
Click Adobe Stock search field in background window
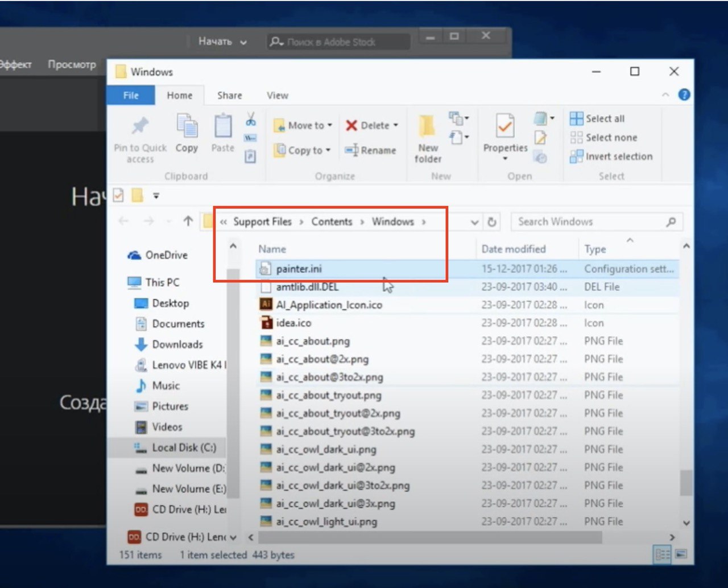[x=338, y=42]
